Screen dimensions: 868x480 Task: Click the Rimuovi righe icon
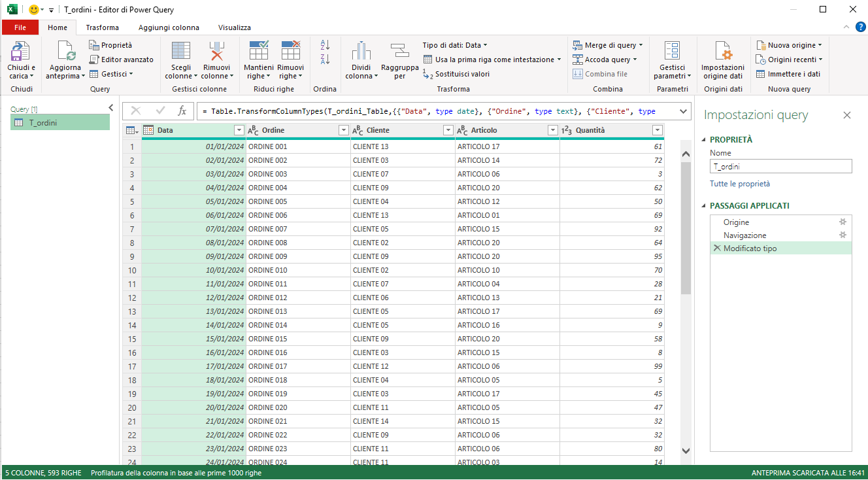(290, 51)
